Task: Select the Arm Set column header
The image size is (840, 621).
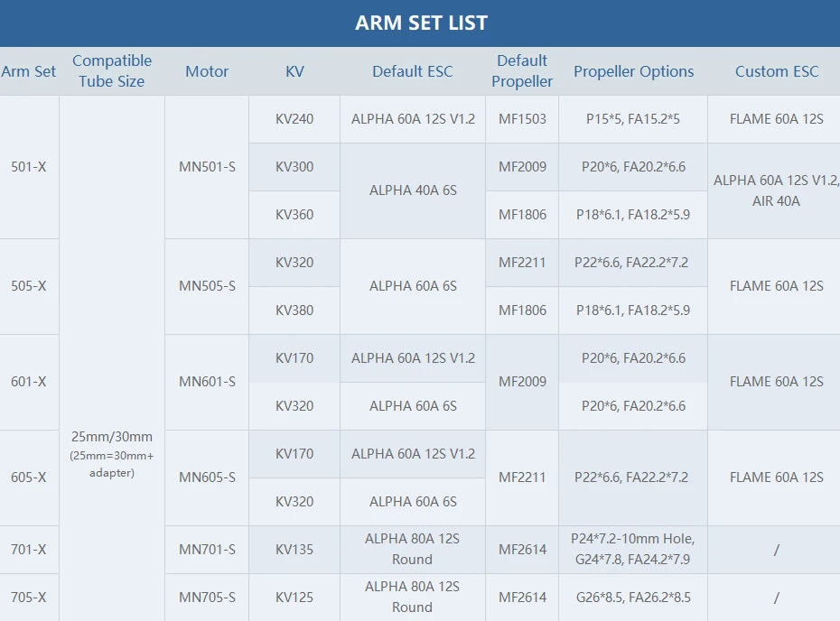Action: coord(29,71)
